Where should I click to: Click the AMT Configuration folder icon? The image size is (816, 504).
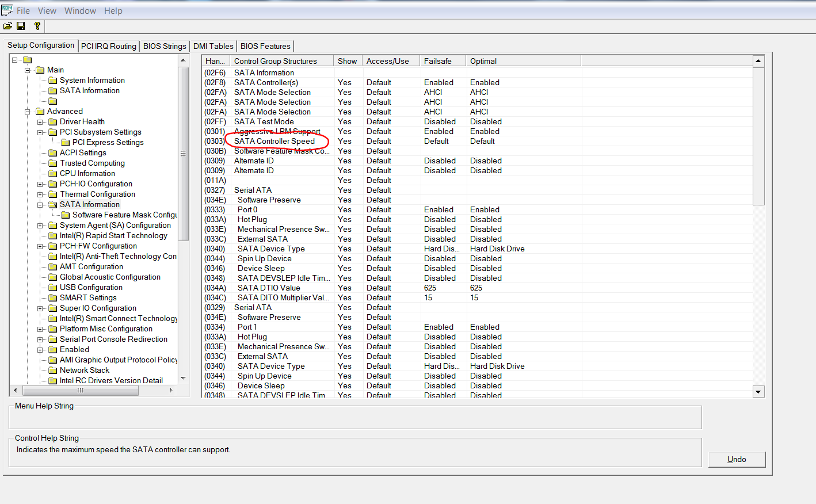coord(53,267)
